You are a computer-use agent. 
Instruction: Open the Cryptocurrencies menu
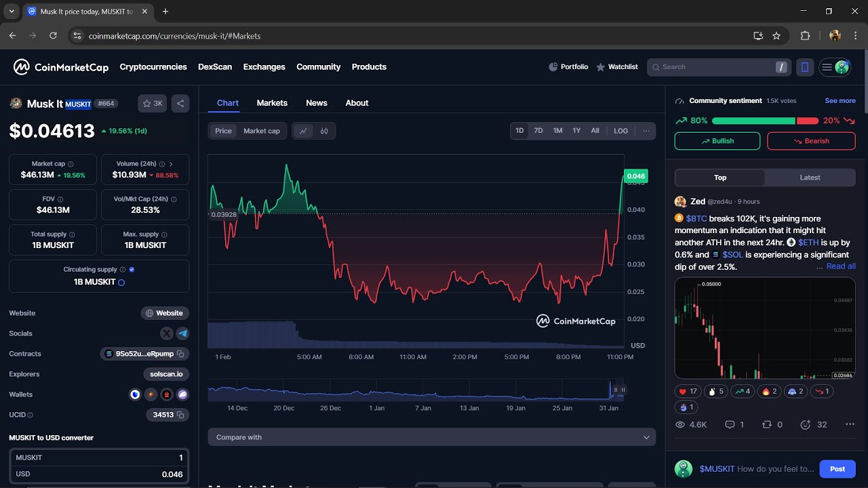coord(153,67)
